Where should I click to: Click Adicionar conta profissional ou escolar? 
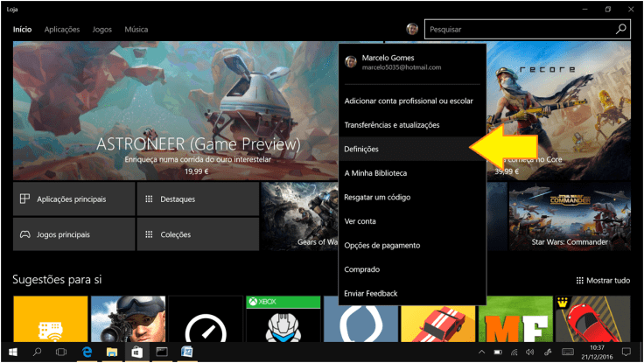click(x=409, y=101)
